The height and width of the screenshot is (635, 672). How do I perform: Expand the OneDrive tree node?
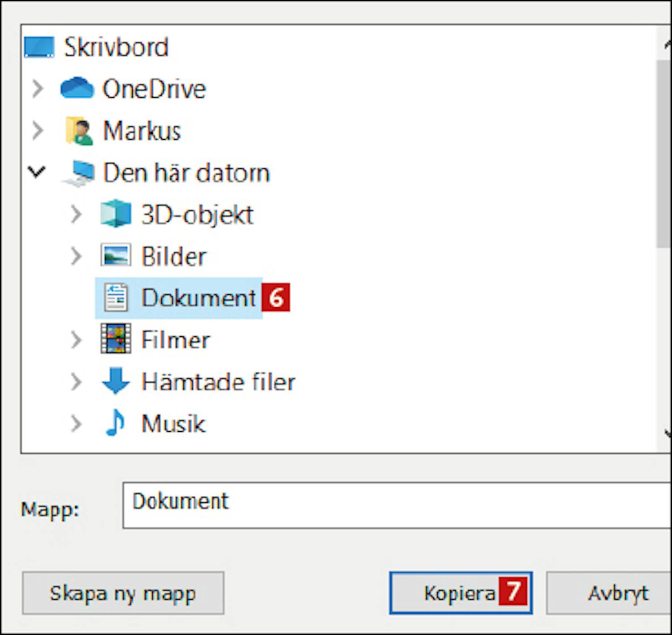pos(38,88)
